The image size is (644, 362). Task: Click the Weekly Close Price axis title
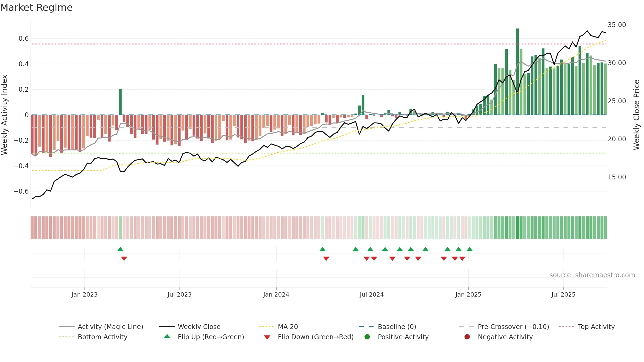(636, 115)
